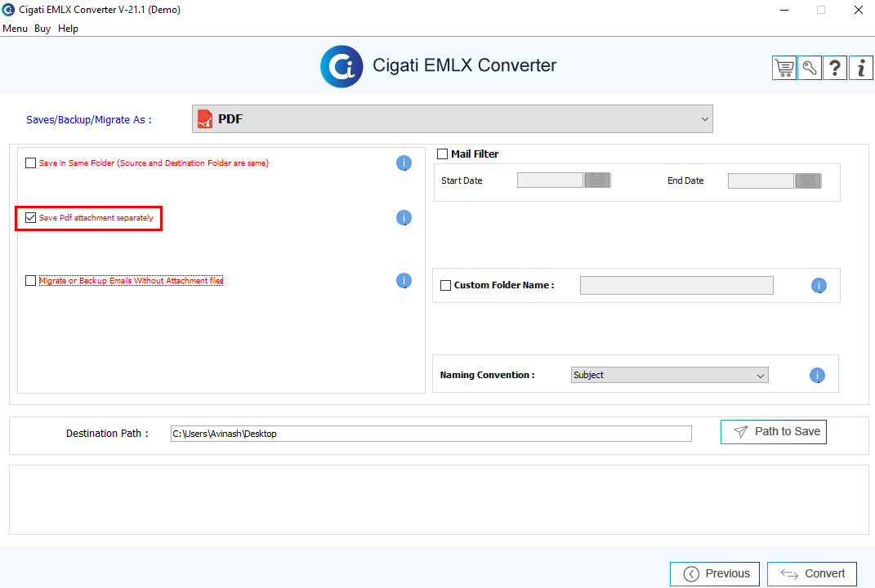Go back with the Previous button
Image resolution: width=875 pixels, height=588 pixels.
coord(715,574)
